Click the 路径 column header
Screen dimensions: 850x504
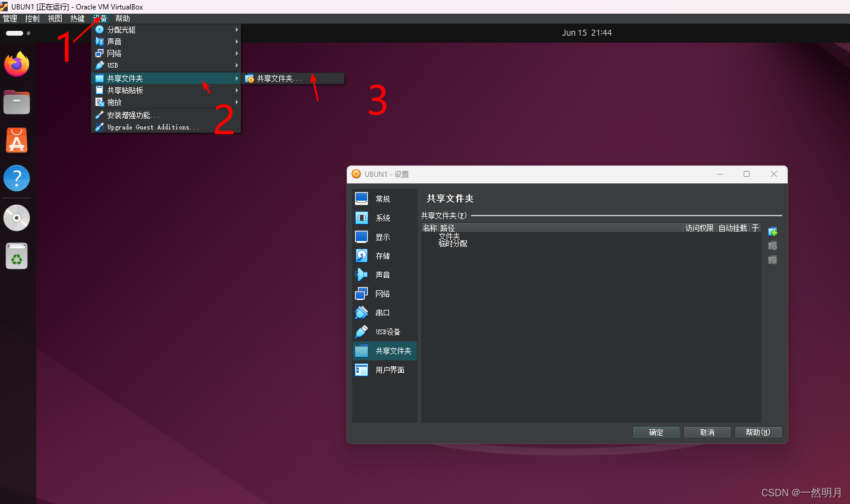[561, 228]
